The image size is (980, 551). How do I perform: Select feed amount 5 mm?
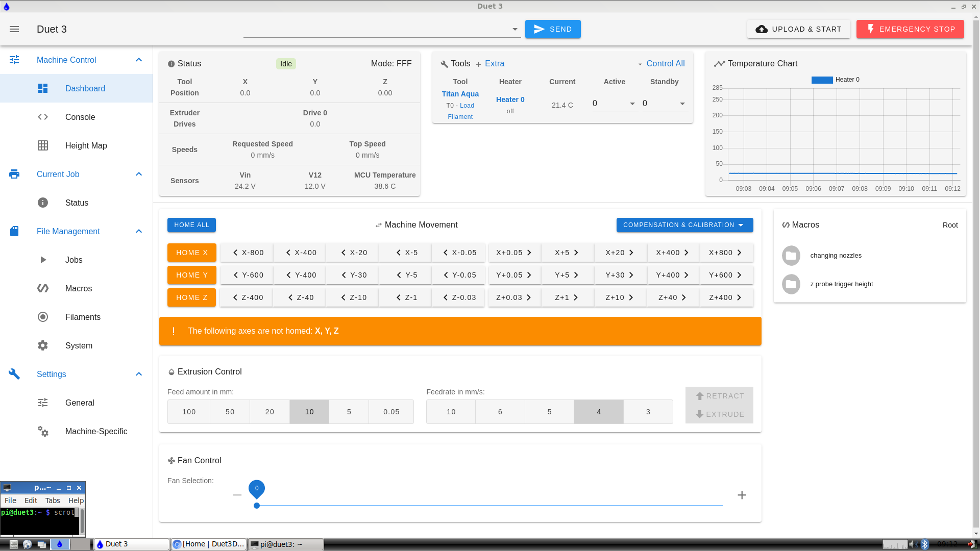point(349,412)
